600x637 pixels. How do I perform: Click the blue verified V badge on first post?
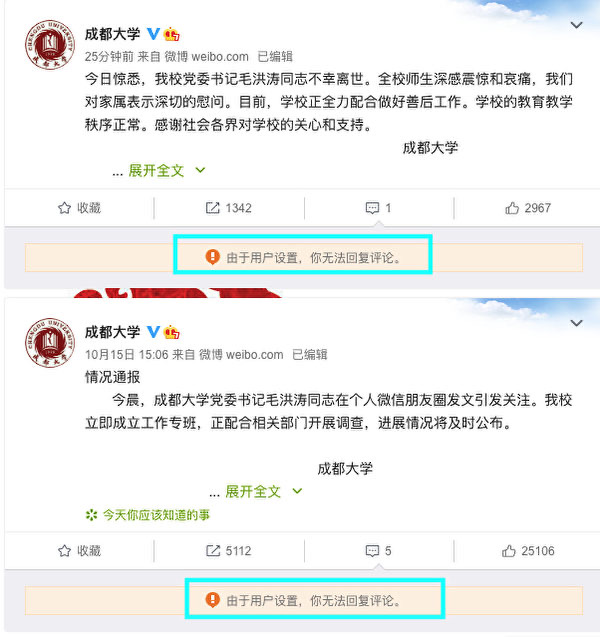tap(153, 34)
